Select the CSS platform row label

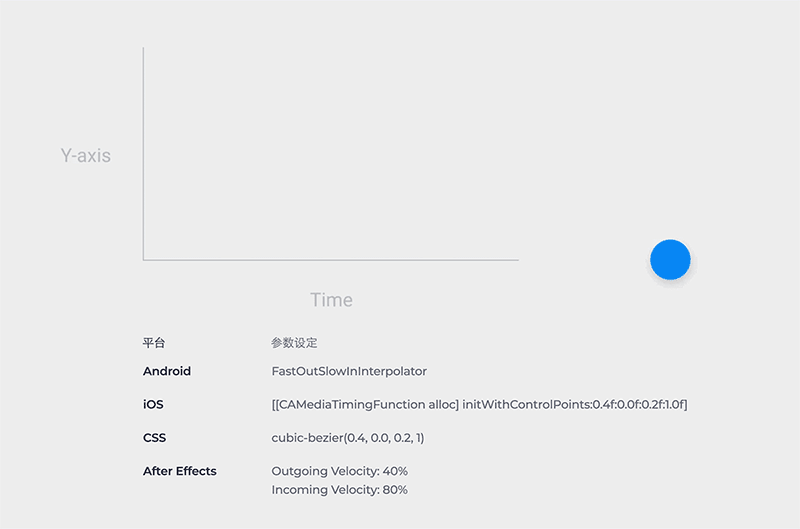pos(154,438)
